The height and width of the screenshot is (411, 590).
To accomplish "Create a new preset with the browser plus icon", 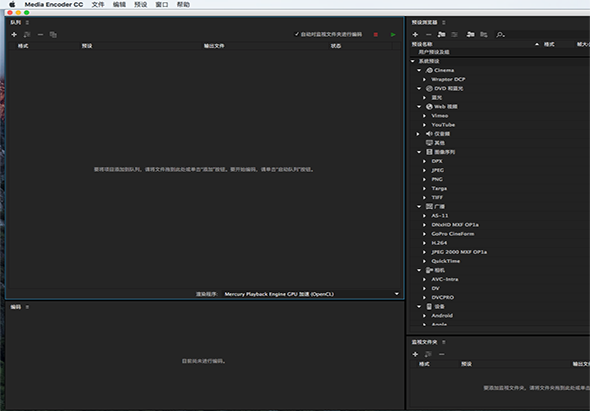I will tap(415, 35).
